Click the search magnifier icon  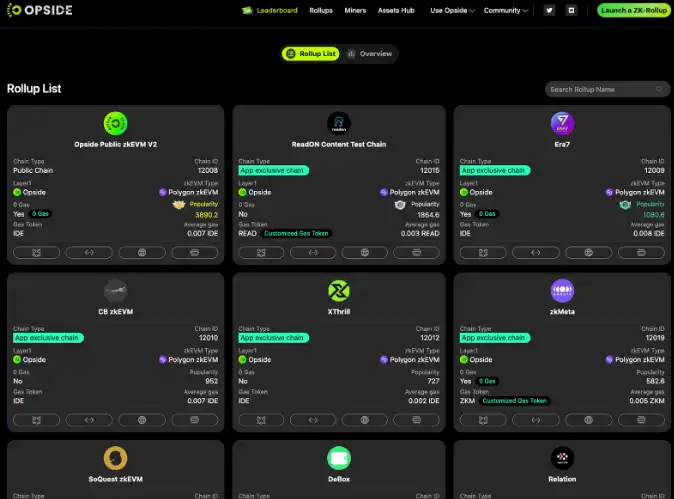pos(659,89)
